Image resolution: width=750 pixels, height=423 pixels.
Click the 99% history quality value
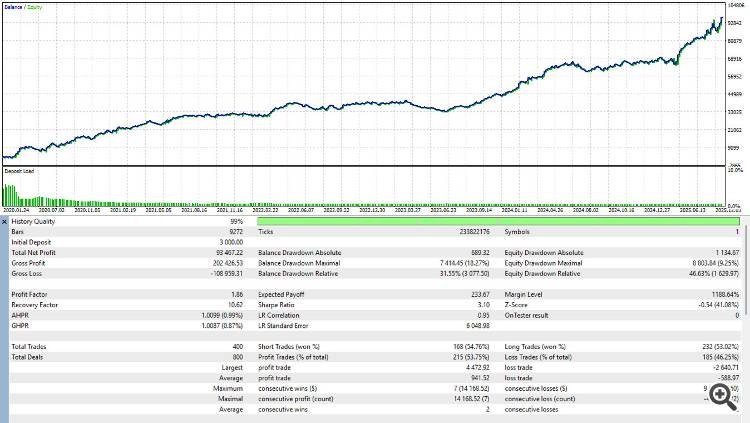click(236, 222)
